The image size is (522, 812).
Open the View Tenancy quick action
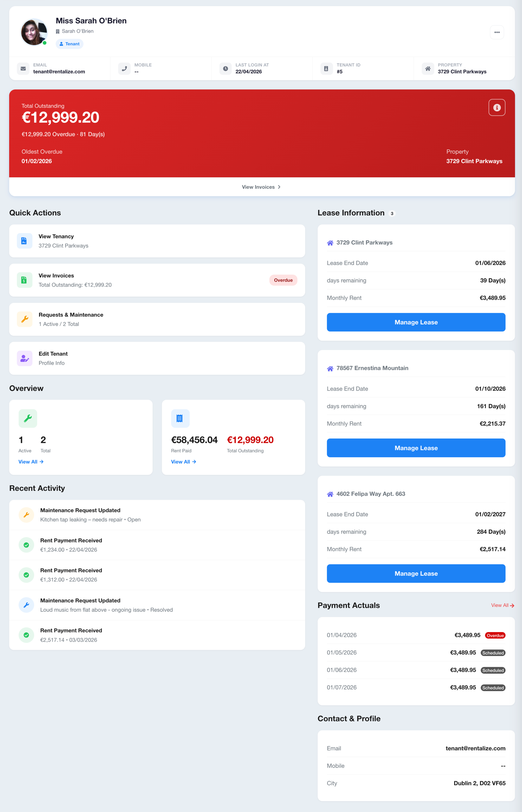157,241
